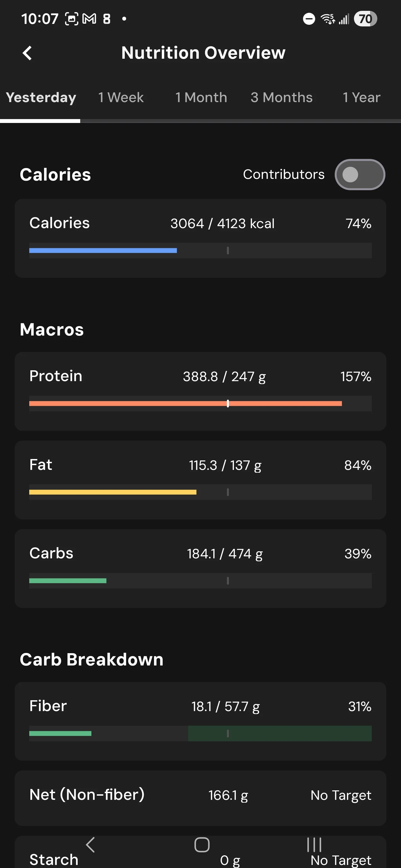Toggle the Contributors switch on
The height and width of the screenshot is (868, 401).
click(360, 174)
